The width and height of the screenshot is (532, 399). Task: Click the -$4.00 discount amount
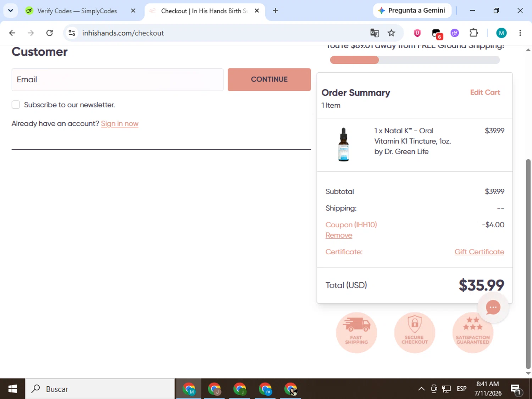click(x=493, y=225)
